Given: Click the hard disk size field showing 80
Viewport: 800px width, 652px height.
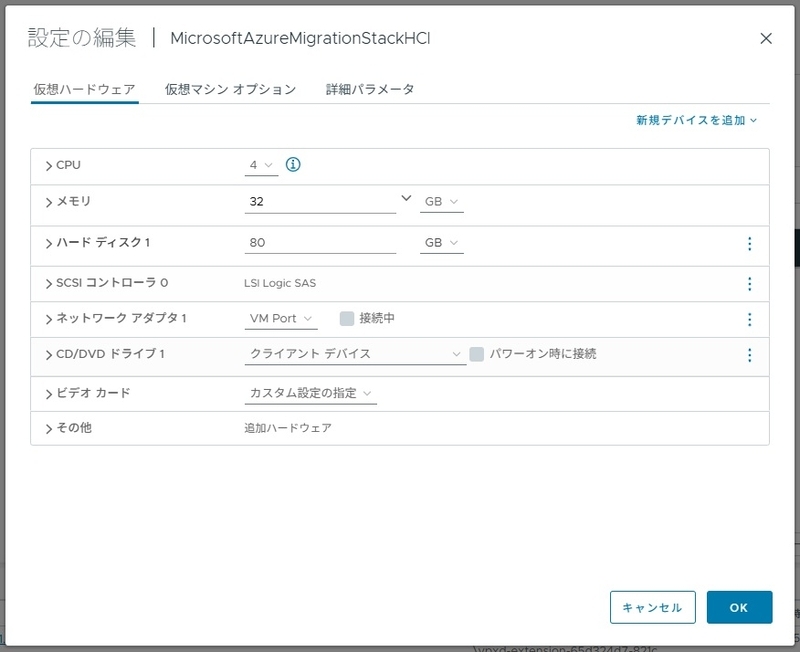Looking at the screenshot, I should pos(320,243).
